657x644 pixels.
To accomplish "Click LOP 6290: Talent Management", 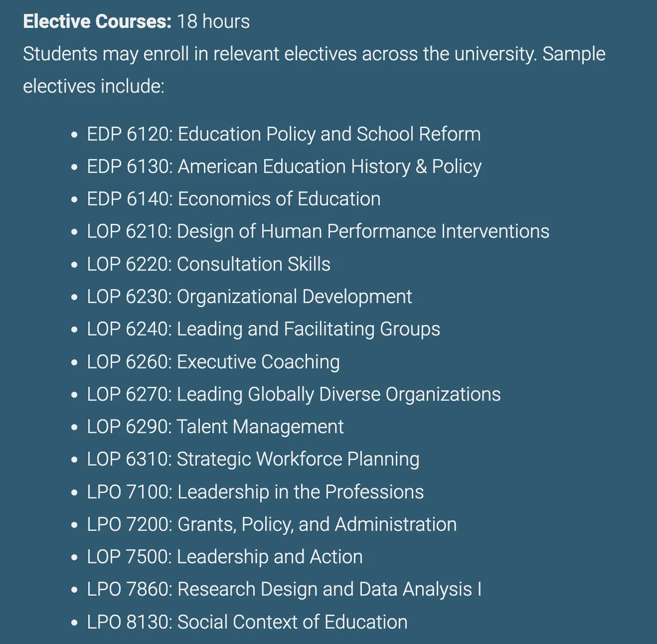I will [215, 426].
